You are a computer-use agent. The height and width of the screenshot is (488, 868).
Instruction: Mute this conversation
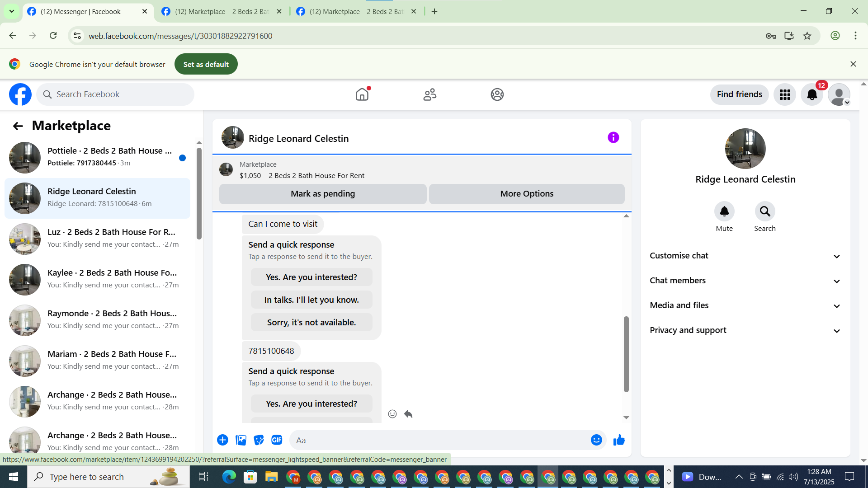pos(724,211)
